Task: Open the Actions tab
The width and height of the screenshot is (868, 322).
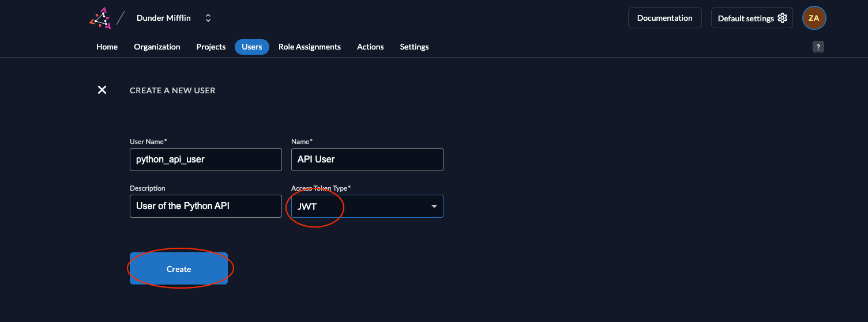Action: pos(370,47)
